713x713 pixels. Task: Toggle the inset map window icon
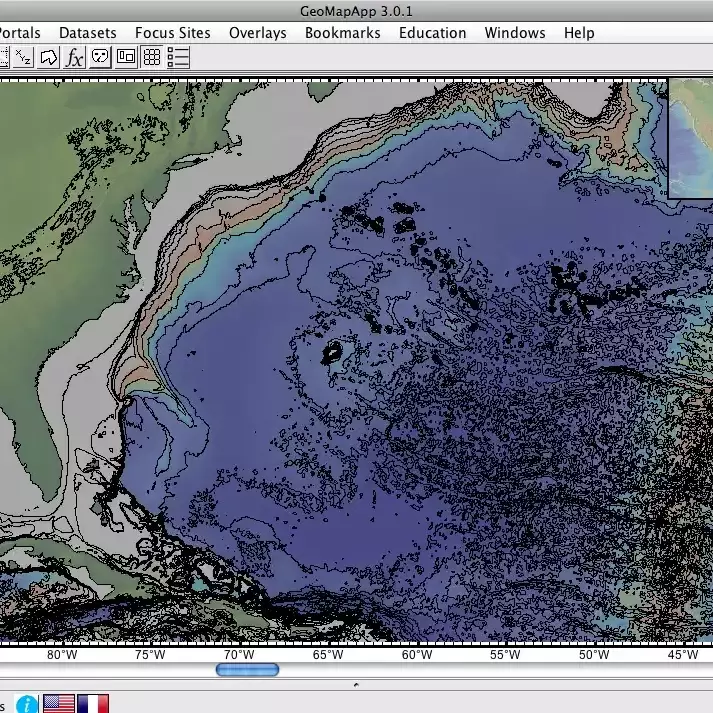(x=126, y=57)
